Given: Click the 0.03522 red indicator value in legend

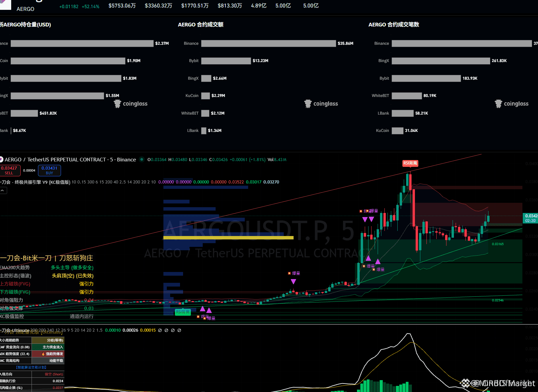Looking at the screenshot, I should (236, 182).
